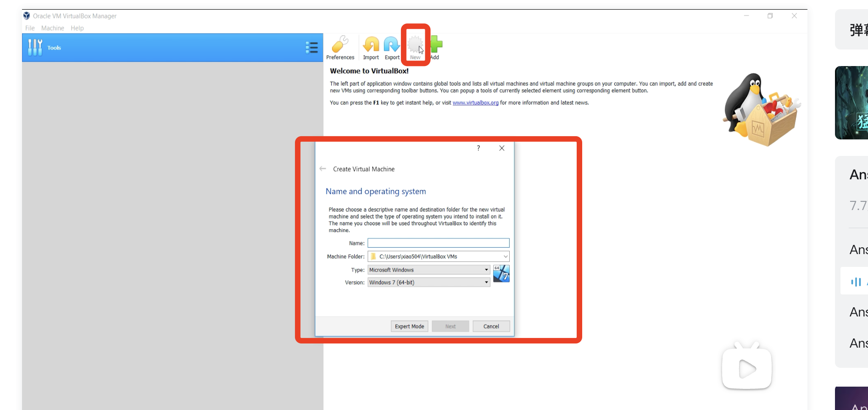Close the Create Virtual Machine dialog

[x=502, y=148]
